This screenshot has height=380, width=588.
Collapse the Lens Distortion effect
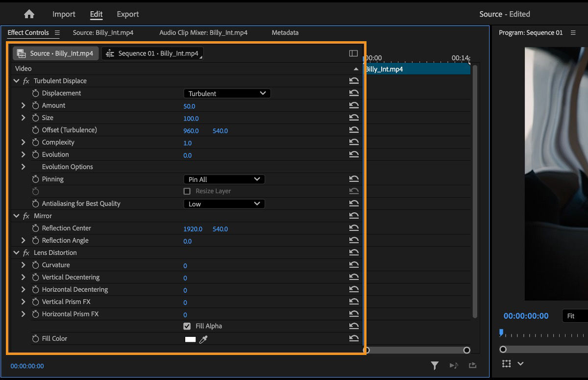click(x=16, y=253)
